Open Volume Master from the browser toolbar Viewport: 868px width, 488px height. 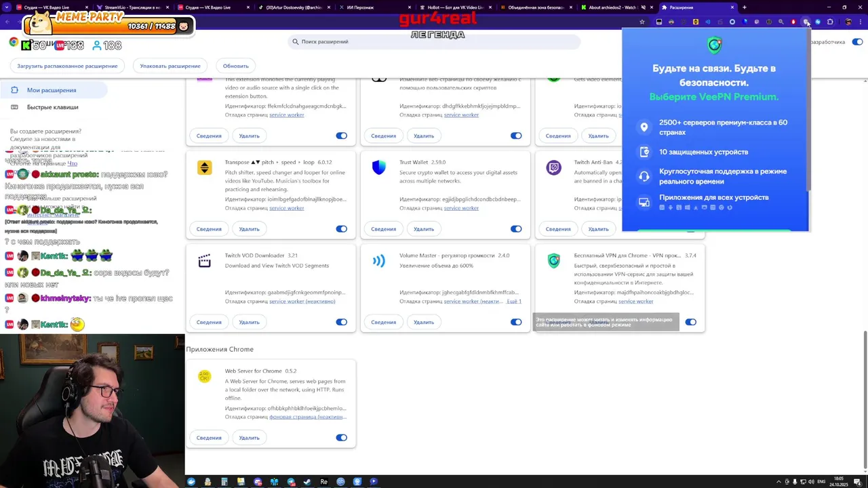[708, 22]
